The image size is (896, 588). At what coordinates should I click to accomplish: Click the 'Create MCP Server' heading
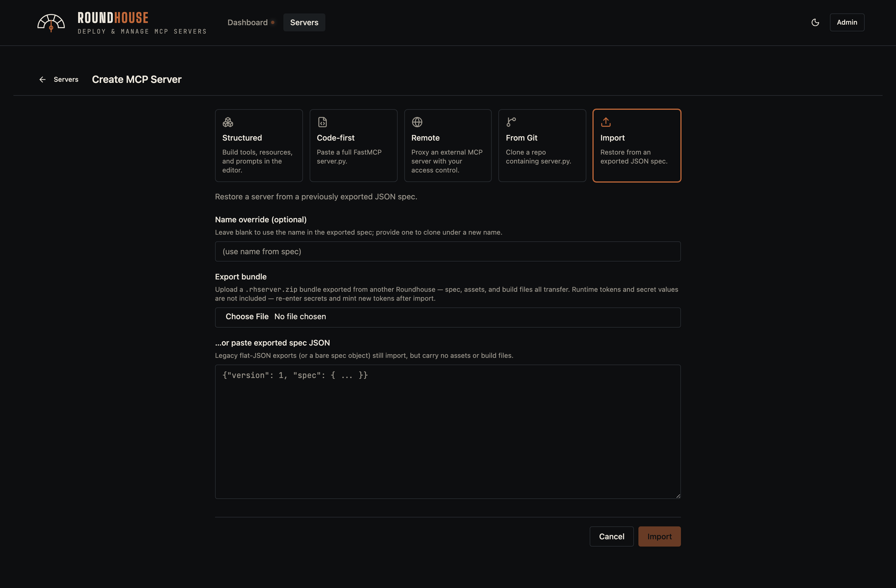tap(137, 80)
